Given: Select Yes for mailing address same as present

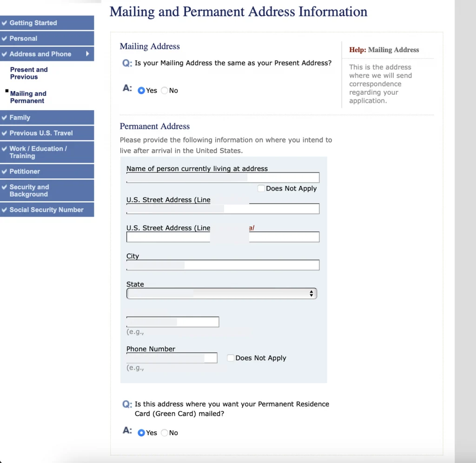Looking at the screenshot, I should [x=141, y=91].
